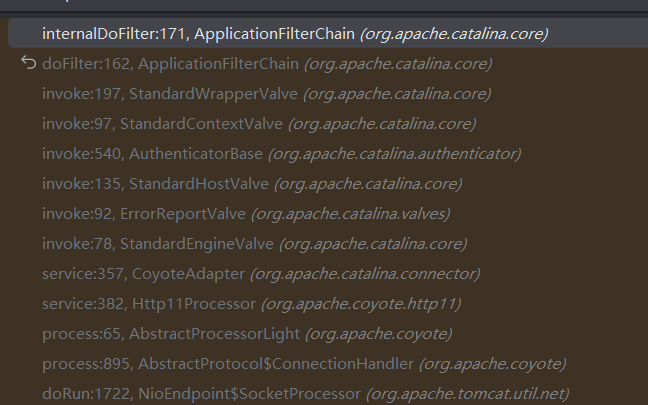Select the process:895 AbstractProtocol$ConnectionHandler frame
Image resolution: width=648 pixels, height=405 pixels.
(328, 364)
